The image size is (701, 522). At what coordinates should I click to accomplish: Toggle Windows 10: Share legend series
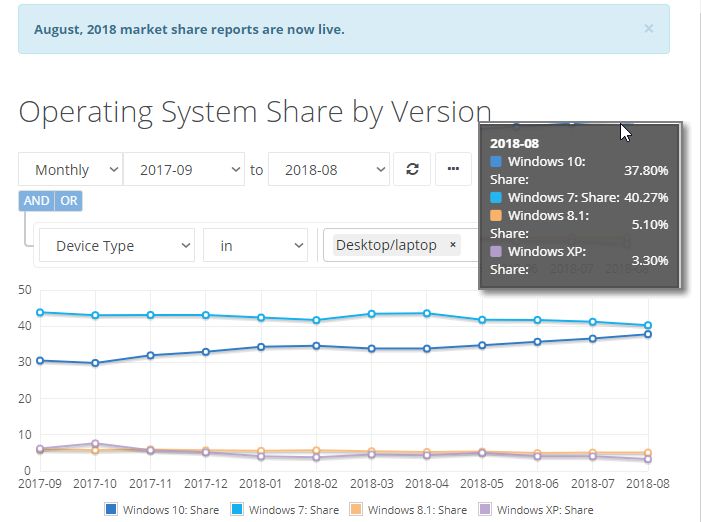click(161, 509)
